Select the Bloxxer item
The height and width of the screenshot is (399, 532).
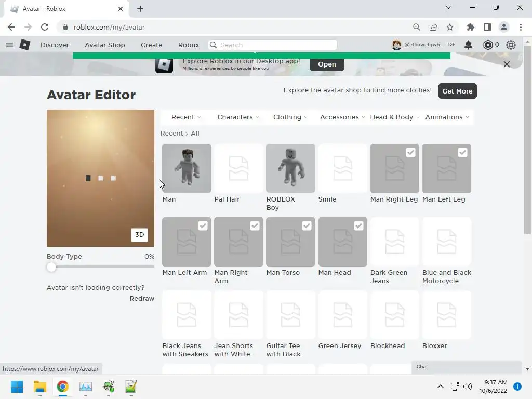446,315
